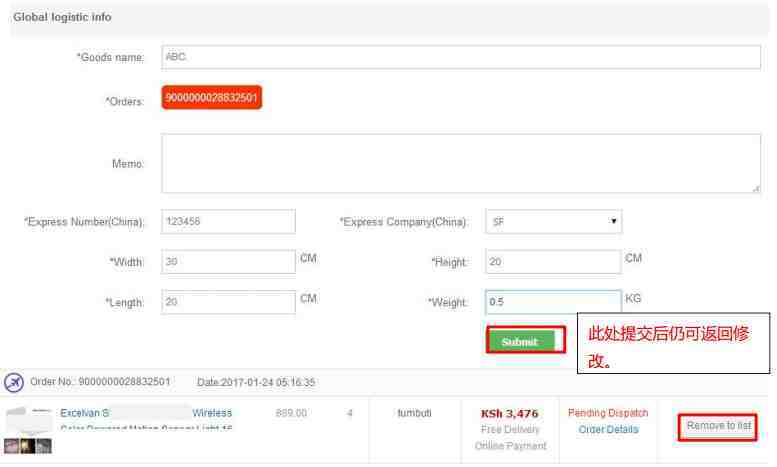The image size is (777, 467).
Task: Submit the global logistic info form
Action: pos(521,342)
